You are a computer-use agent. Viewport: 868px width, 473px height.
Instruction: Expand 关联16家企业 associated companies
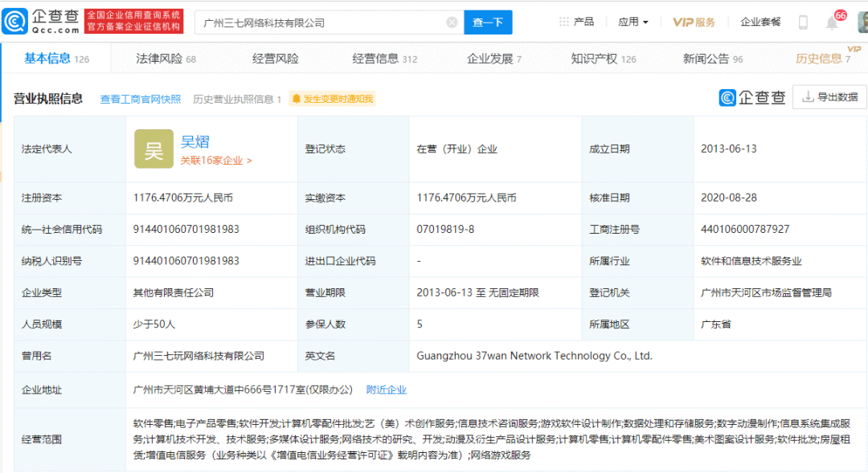tap(216, 161)
